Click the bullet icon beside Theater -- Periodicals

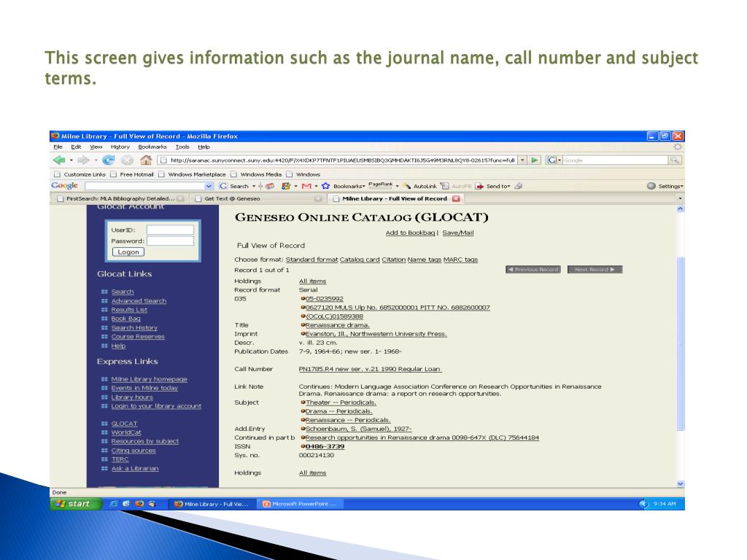pyautogui.click(x=303, y=402)
